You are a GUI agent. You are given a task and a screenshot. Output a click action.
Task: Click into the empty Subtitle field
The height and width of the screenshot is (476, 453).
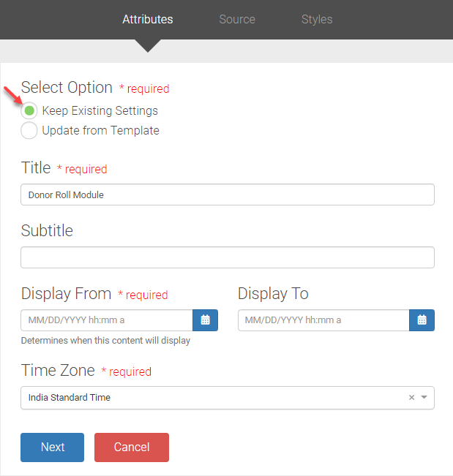pyautogui.click(x=227, y=257)
